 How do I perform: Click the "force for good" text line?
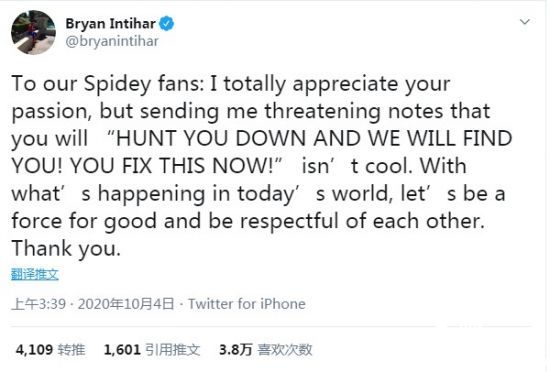pos(84,222)
